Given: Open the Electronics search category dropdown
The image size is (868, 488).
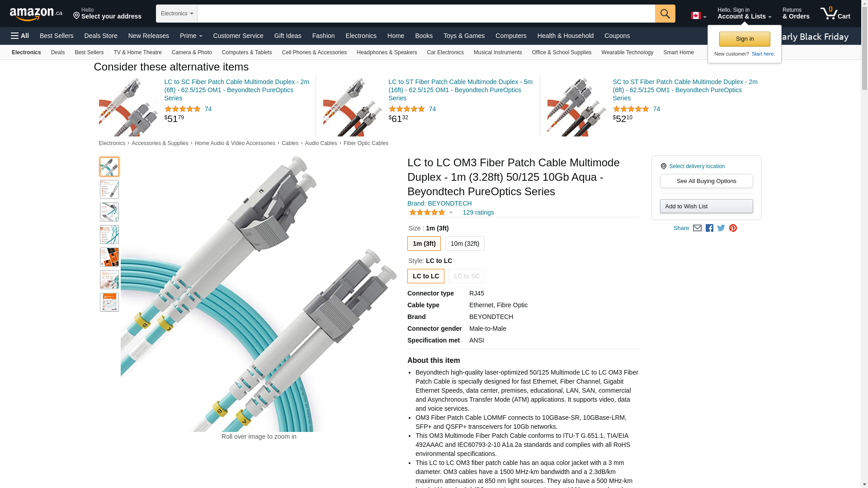Looking at the screenshot, I should pos(177,14).
